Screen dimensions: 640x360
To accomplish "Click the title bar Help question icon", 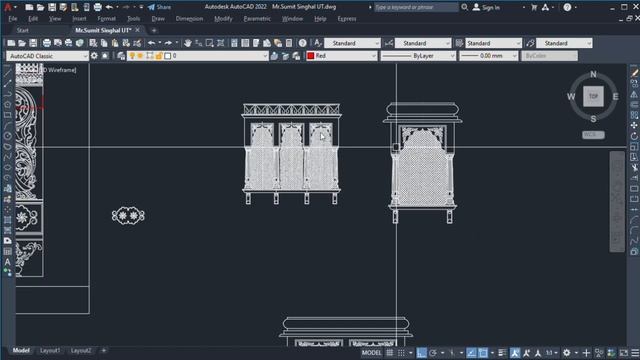I will 567,7.
